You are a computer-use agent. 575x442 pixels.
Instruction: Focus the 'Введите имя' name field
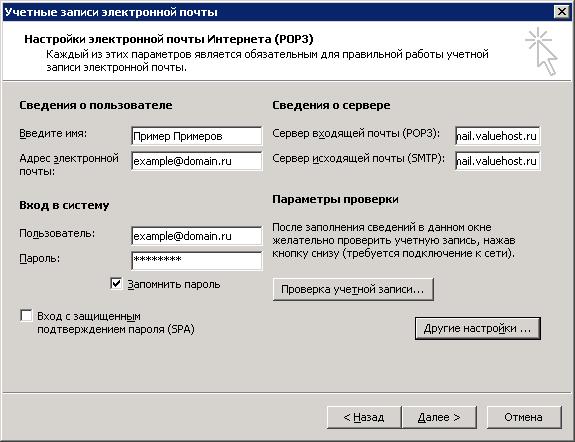[197, 136]
